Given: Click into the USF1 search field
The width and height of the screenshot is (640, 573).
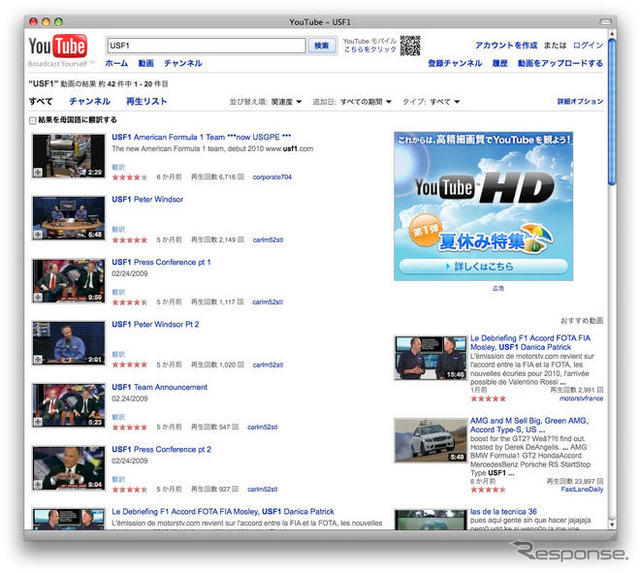Looking at the screenshot, I should [x=206, y=46].
